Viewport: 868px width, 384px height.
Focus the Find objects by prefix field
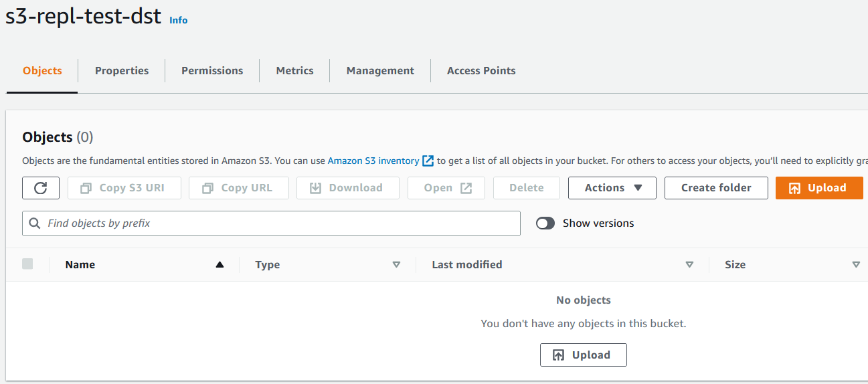click(x=281, y=223)
